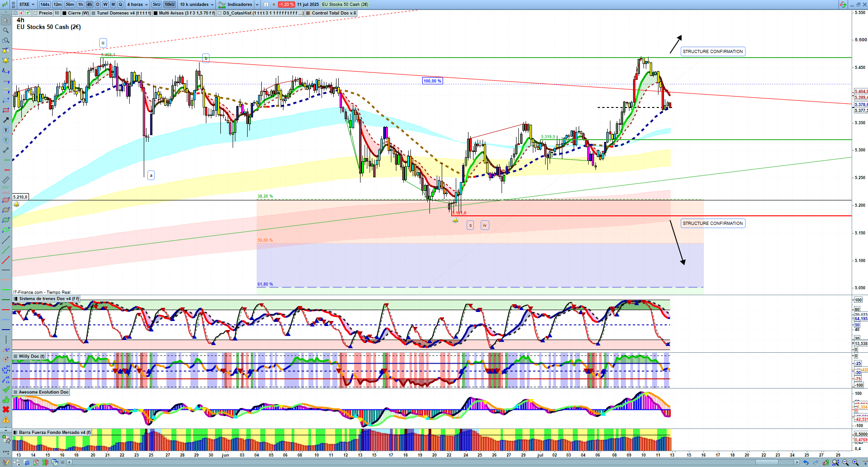Select the 12m timeframe

tap(58, 5)
